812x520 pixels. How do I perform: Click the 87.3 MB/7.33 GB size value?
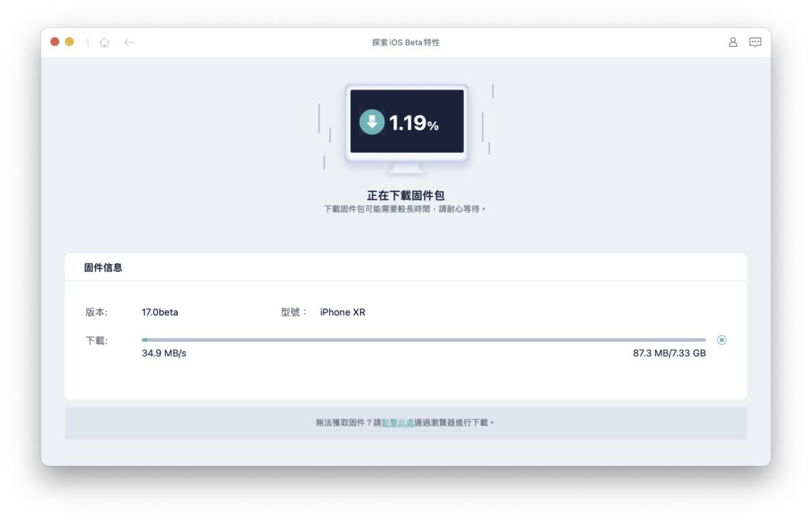click(669, 354)
